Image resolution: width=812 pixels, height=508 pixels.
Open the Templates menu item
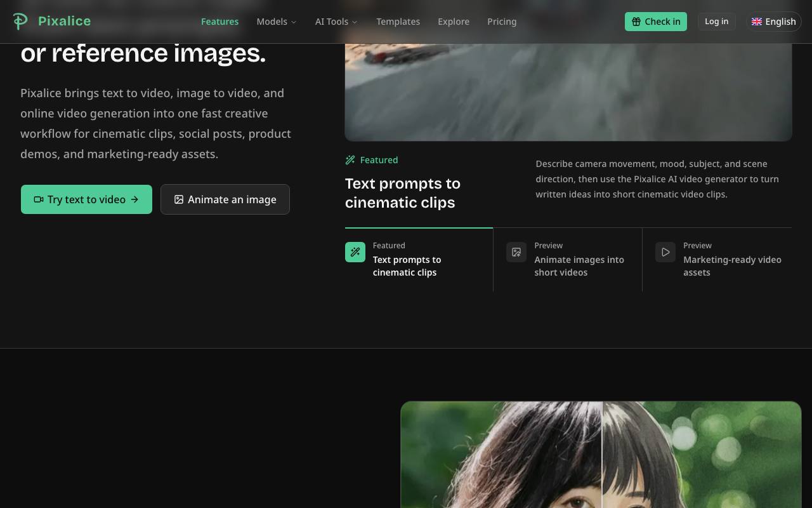[x=398, y=22]
